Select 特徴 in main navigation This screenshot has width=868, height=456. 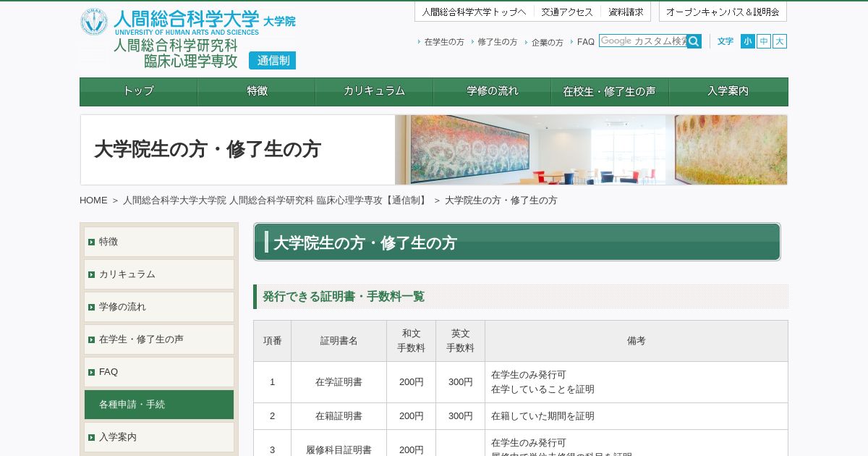[x=257, y=92]
